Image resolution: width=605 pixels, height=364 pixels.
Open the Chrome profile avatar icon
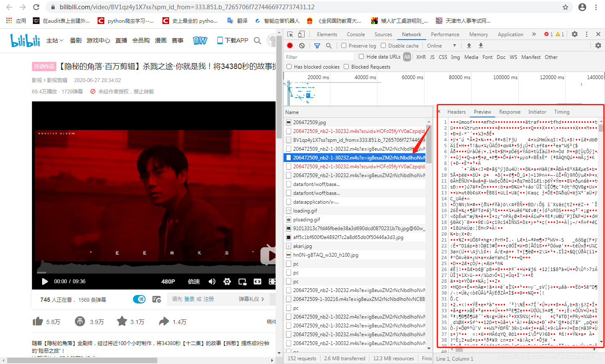pos(582,7)
